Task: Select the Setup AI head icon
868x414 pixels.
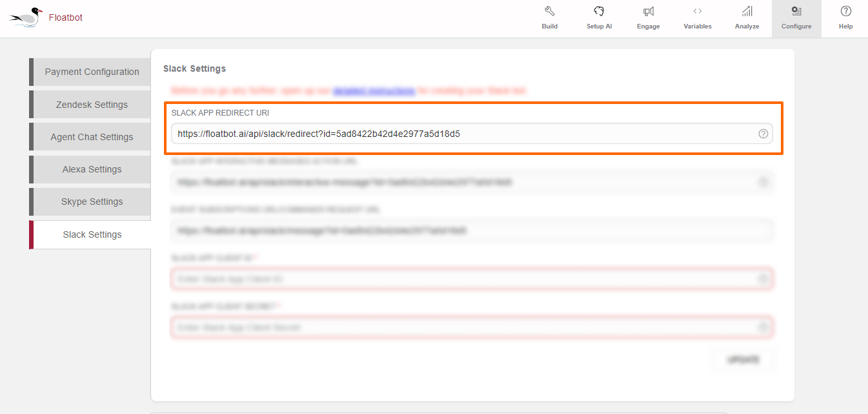Action: 599,11
